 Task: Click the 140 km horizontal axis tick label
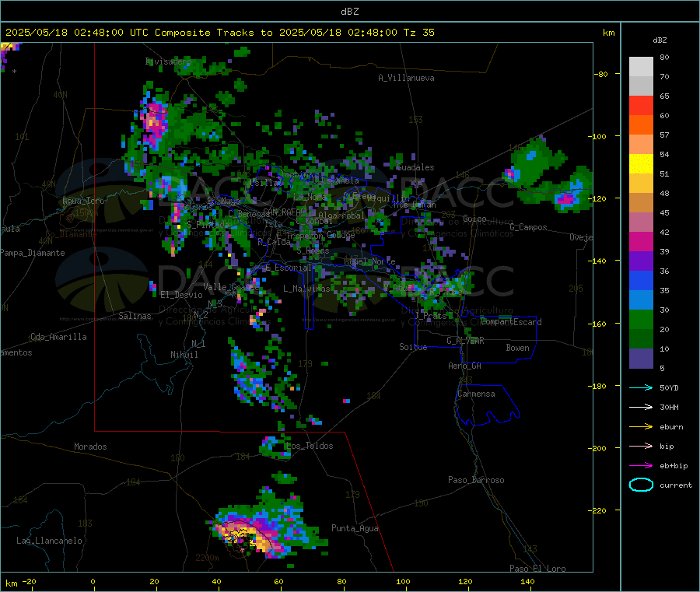point(527,581)
